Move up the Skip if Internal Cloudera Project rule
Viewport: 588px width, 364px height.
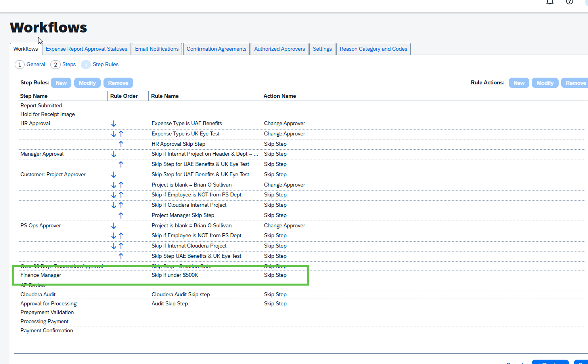tap(121, 246)
